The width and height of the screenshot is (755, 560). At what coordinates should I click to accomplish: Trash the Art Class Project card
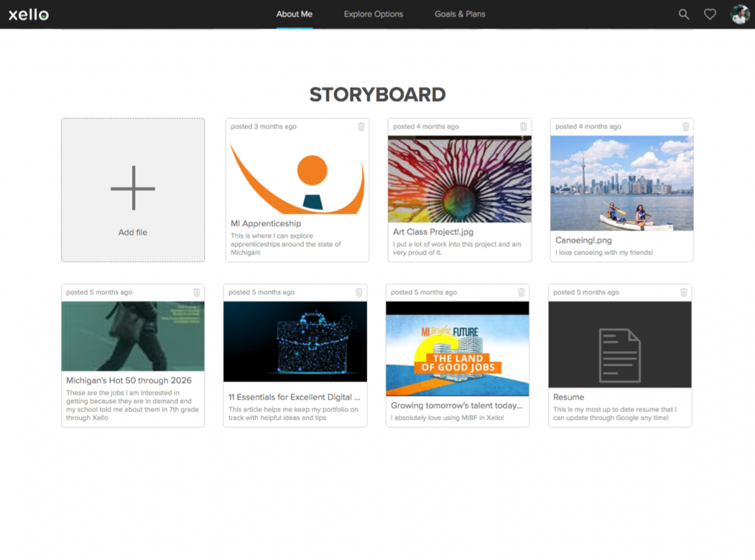tap(523, 127)
